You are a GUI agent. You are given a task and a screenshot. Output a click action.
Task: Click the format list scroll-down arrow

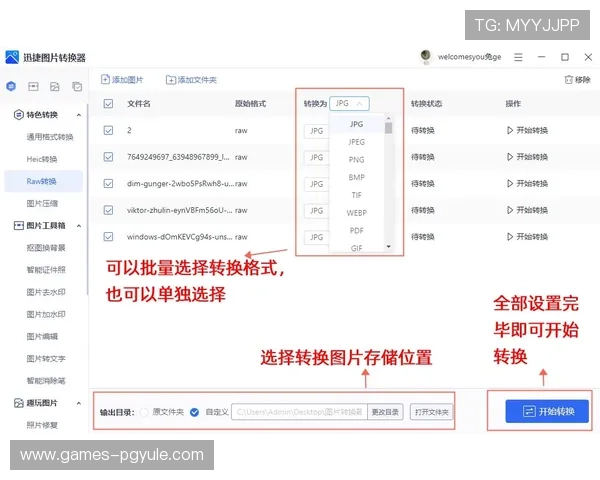388,247
